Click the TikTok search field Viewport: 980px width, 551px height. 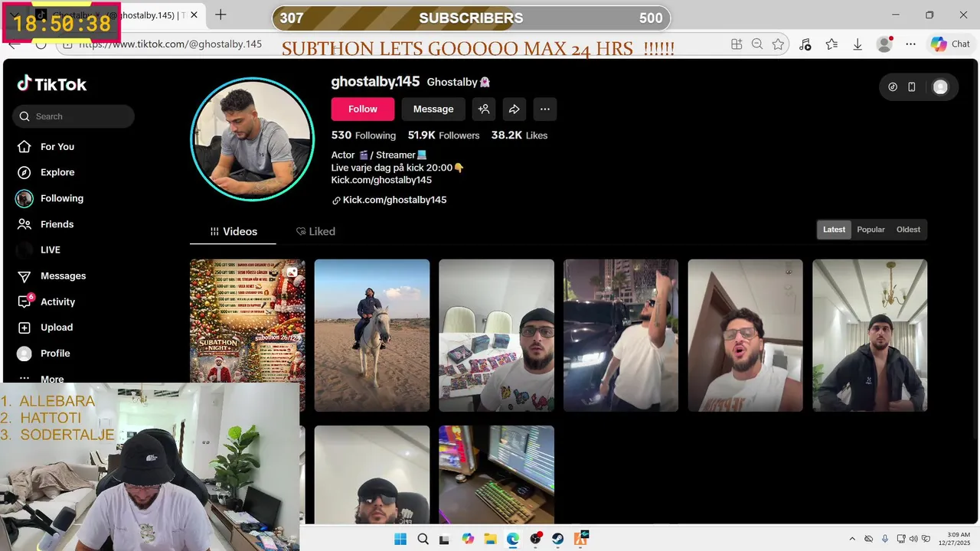[73, 116]
